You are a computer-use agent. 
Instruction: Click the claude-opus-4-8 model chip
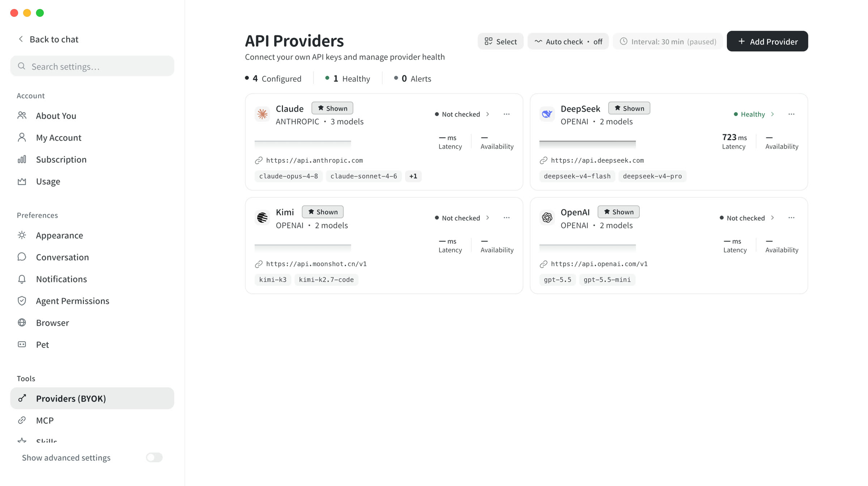(289, 176)
